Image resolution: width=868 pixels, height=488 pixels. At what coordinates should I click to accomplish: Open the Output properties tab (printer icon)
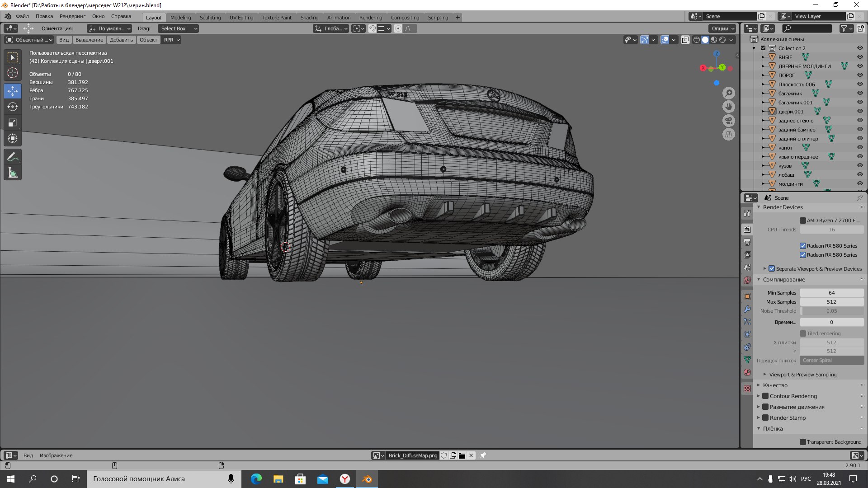point(747,242)
